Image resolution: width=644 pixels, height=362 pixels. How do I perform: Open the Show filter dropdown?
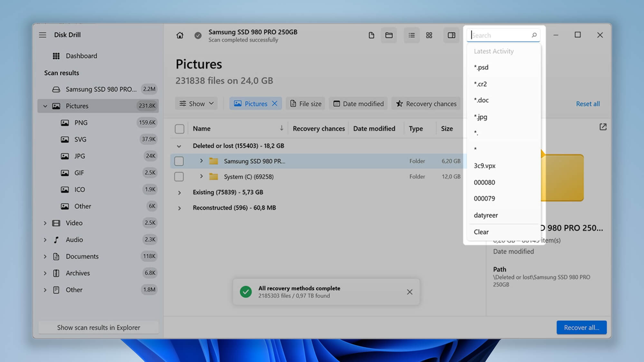pyautogui.click(x=196, y=104)
